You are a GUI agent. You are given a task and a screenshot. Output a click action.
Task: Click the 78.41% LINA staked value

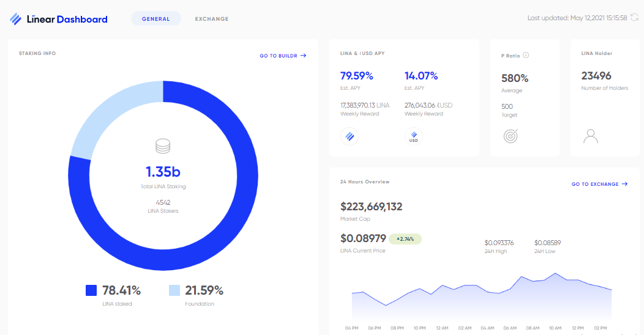pyautogui.click(x=122, y=290)
